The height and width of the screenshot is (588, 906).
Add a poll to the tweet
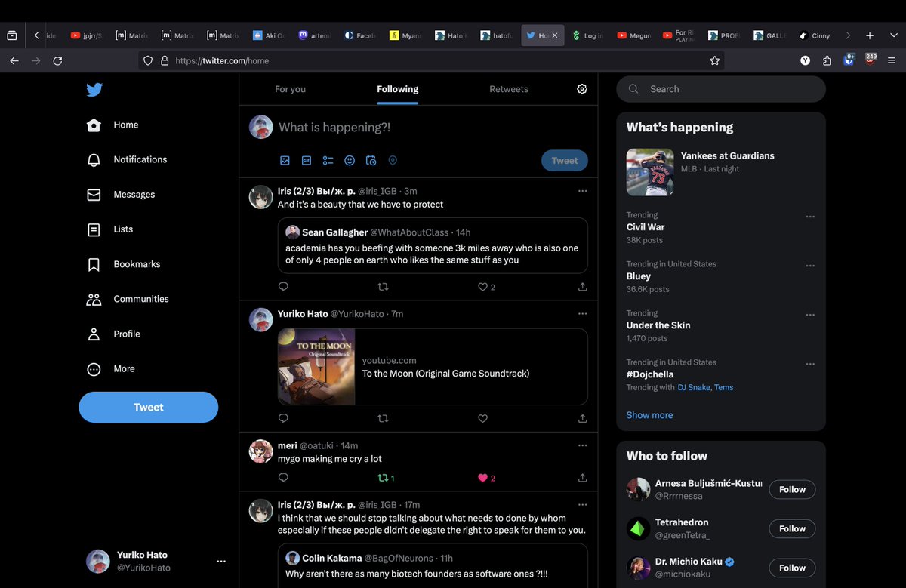tap(328, 161)
